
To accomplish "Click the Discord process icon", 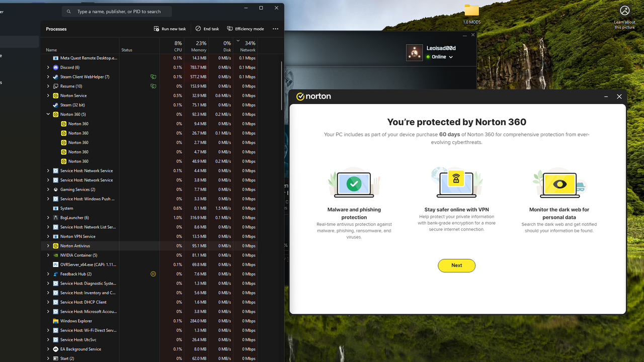I will [55, 67].
